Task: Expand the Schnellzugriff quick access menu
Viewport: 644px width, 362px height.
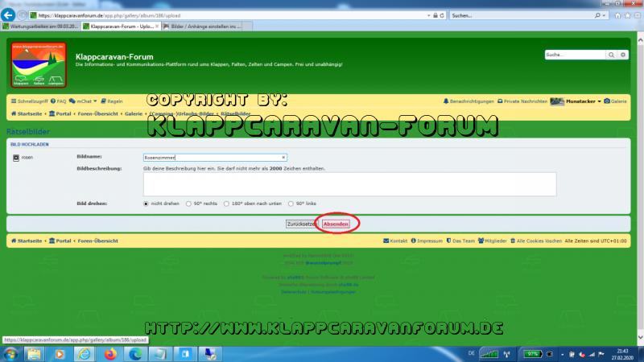Action: (31, 101)
